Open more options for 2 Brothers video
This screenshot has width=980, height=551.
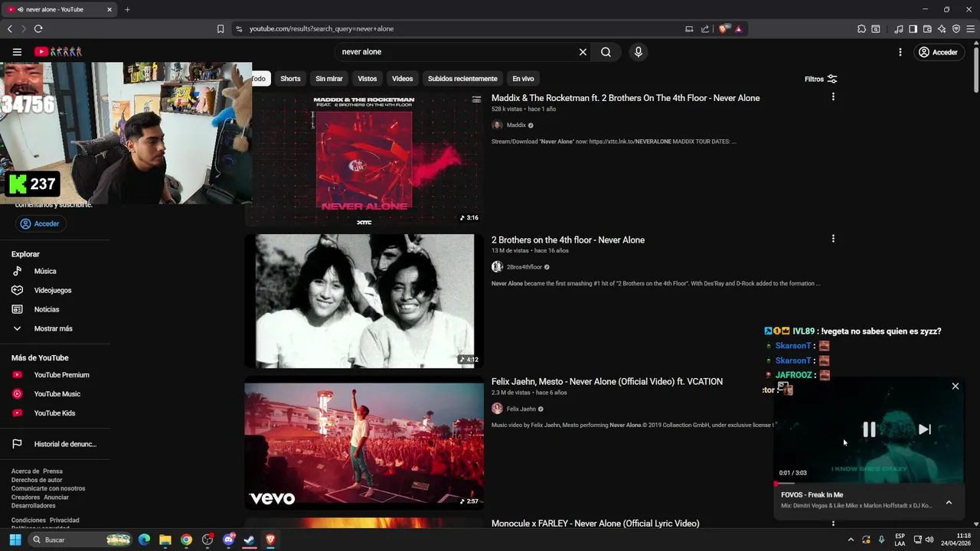click(833, 239)
